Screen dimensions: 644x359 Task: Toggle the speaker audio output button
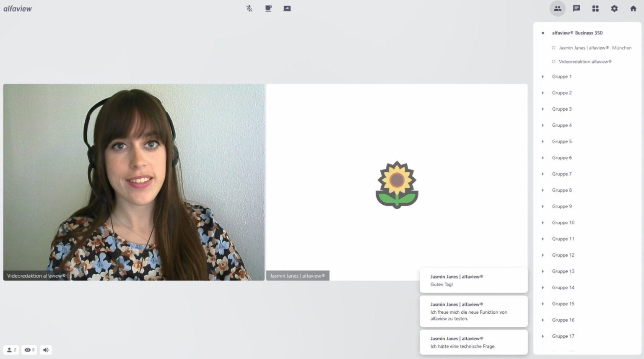pos(45,350)
